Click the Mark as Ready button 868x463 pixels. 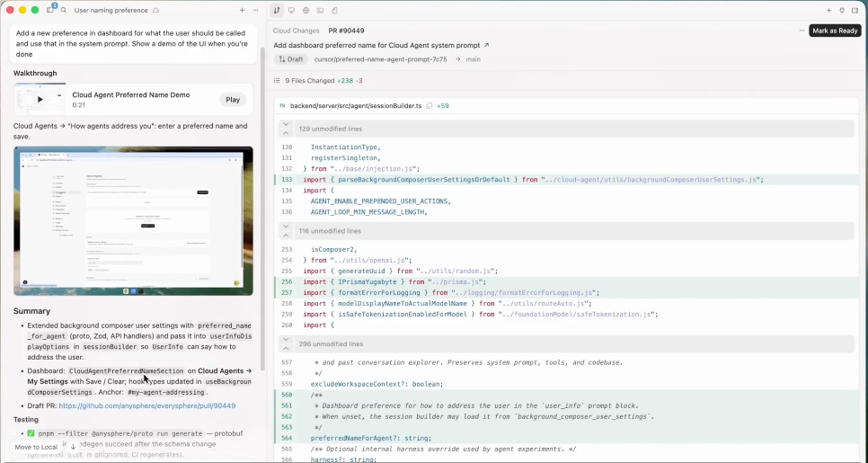tap(835, 31)
